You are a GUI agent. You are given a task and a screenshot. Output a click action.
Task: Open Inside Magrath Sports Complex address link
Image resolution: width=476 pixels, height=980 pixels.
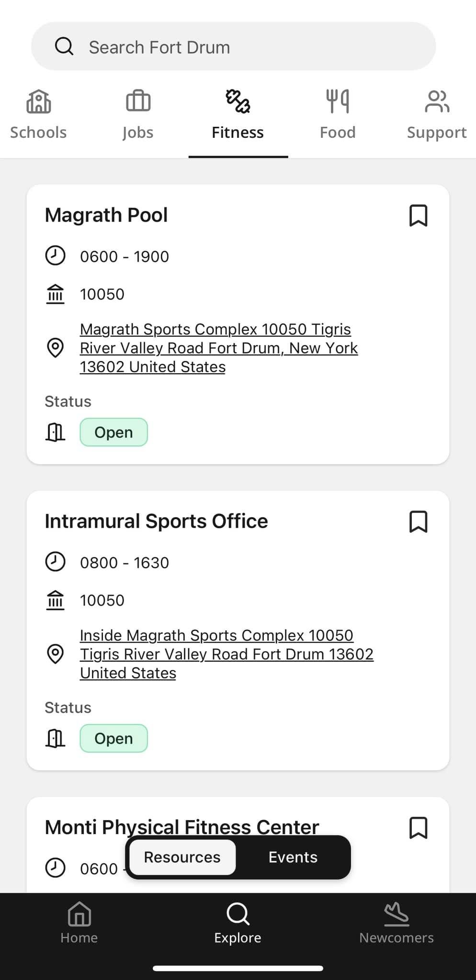226,654
